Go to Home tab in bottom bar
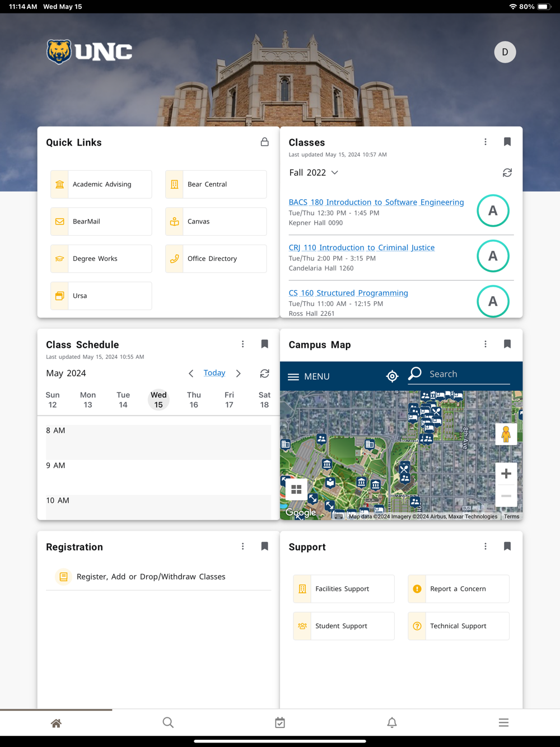 (56, 723)
